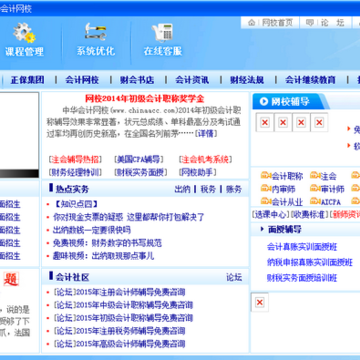360x360 pixels.
Task: Click broken image below 财税实务面授培训班
Action: pyautogui.click(x=260, y=302)
